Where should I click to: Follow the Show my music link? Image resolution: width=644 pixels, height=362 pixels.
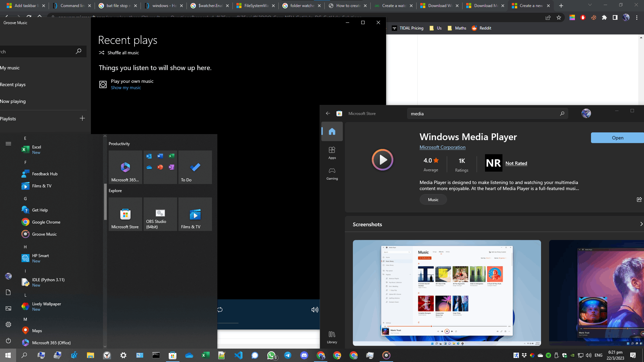pyautogui.click(x=126, y=87)
